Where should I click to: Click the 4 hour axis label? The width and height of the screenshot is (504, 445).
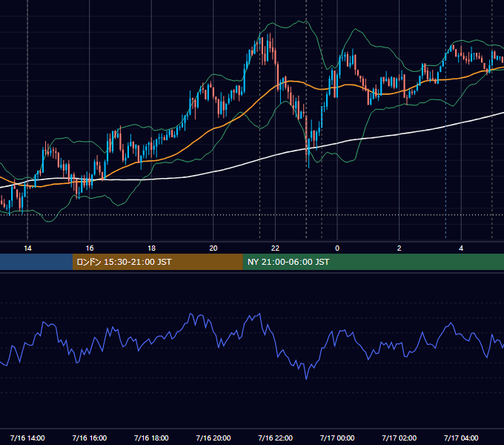point(461,248)
